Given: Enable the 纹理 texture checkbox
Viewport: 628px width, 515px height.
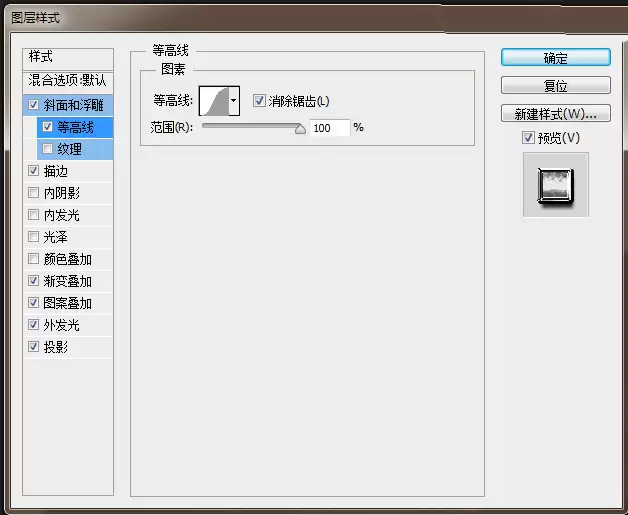Looking at the screenshot, I should tap(47, 149).
